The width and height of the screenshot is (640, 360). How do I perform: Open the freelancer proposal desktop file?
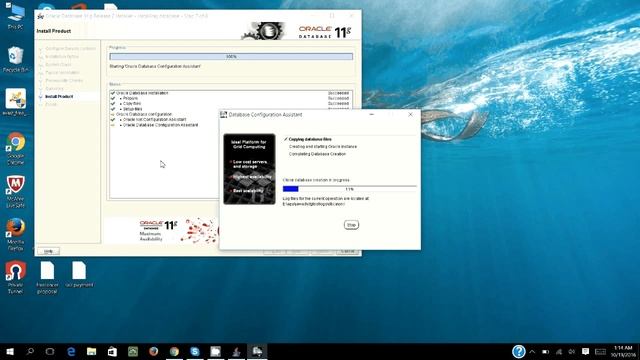pos(47,278)
